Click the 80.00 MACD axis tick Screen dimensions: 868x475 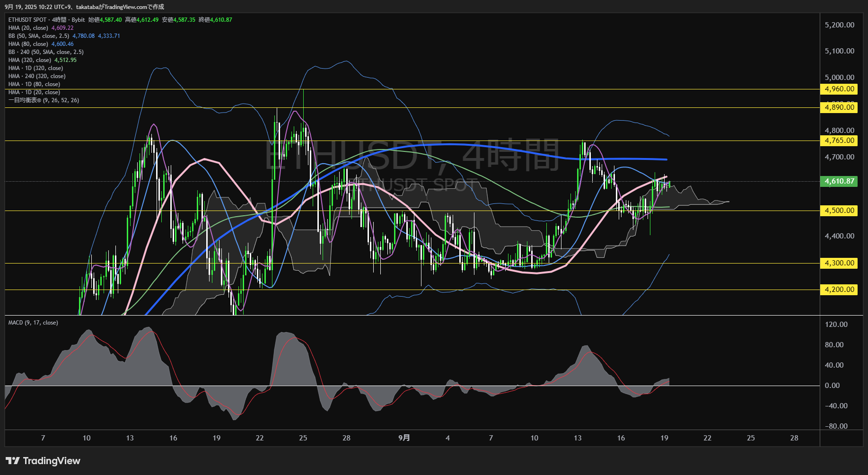(834, 345)
